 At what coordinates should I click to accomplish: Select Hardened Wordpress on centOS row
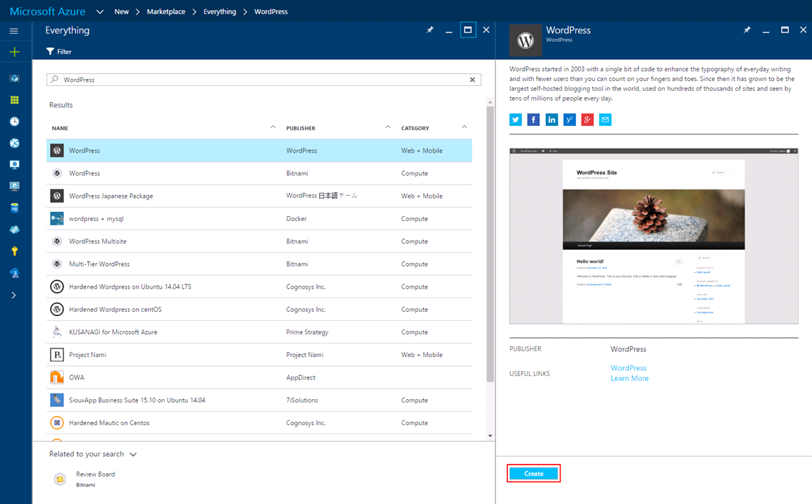[x=259, y=310]
